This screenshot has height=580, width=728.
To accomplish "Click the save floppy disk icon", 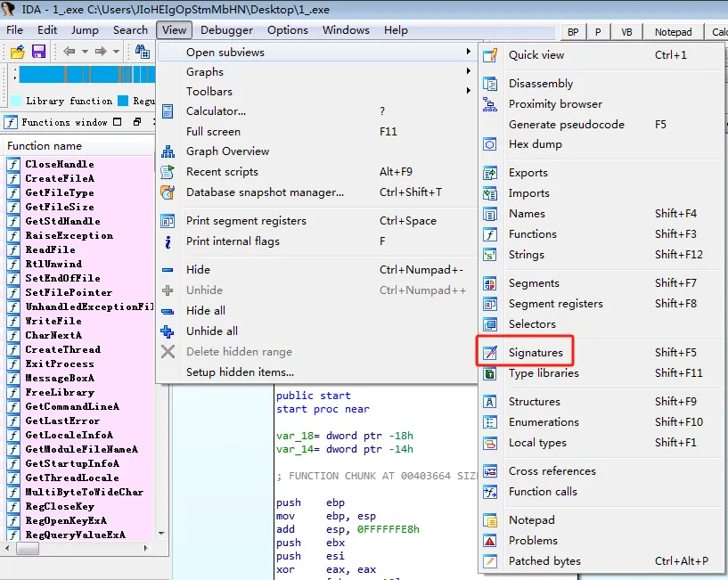I will tap(38, 52).
